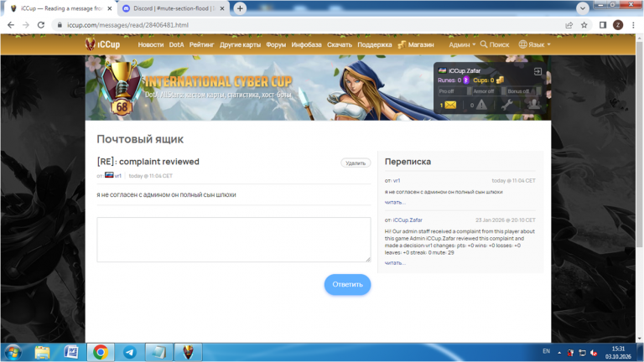Expand the Админ dropdown menu
The image size is (644, 362).
[462, 44]
